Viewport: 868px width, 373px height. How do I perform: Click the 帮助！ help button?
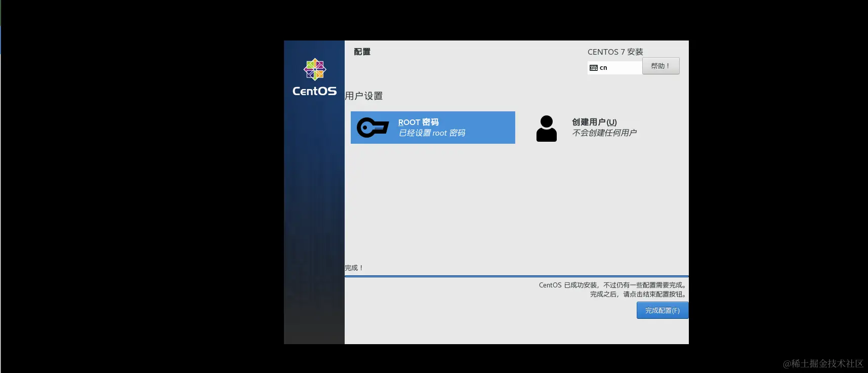pyautogui.click(x=660, y=66)
